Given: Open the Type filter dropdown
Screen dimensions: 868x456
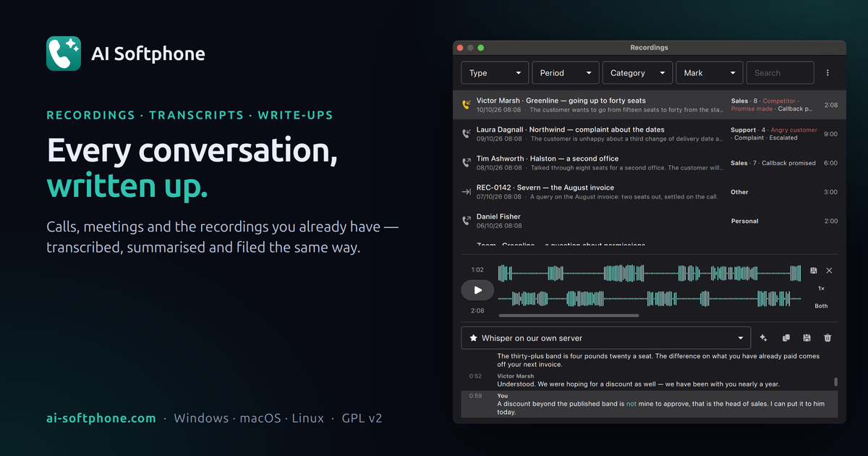Looking at the screenshot, I should click(495, 73).
